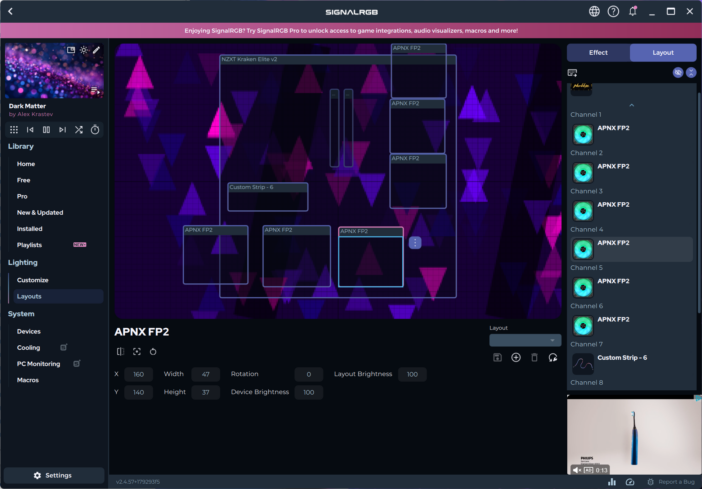702x489 pixels.
Task: Open the three-dot menu beside selected APNX FP2
Action: (x=415, y=243)
